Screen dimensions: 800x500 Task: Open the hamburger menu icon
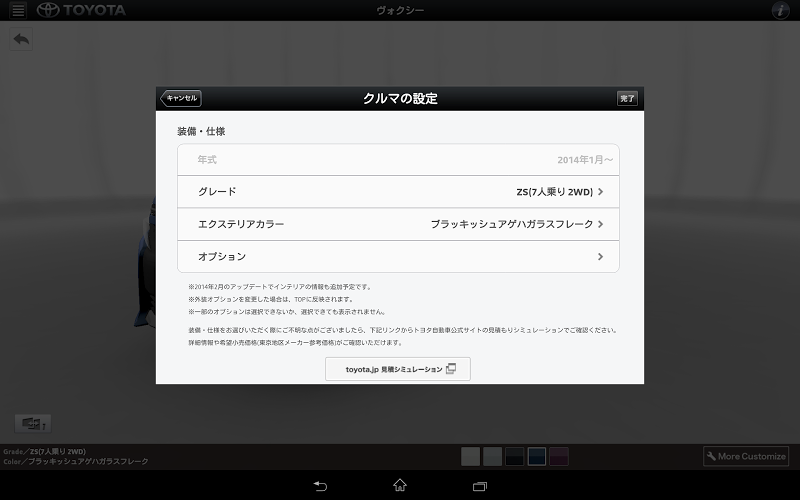18,10
